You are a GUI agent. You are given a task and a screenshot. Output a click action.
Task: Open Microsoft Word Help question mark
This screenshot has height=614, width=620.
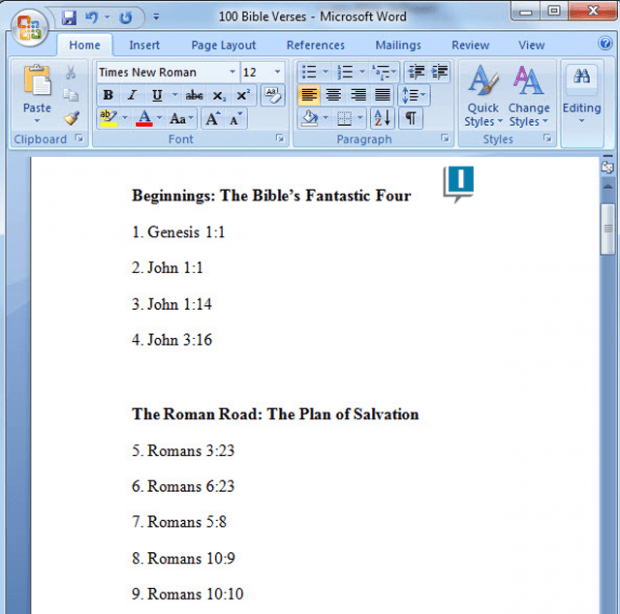coord(605,44)
